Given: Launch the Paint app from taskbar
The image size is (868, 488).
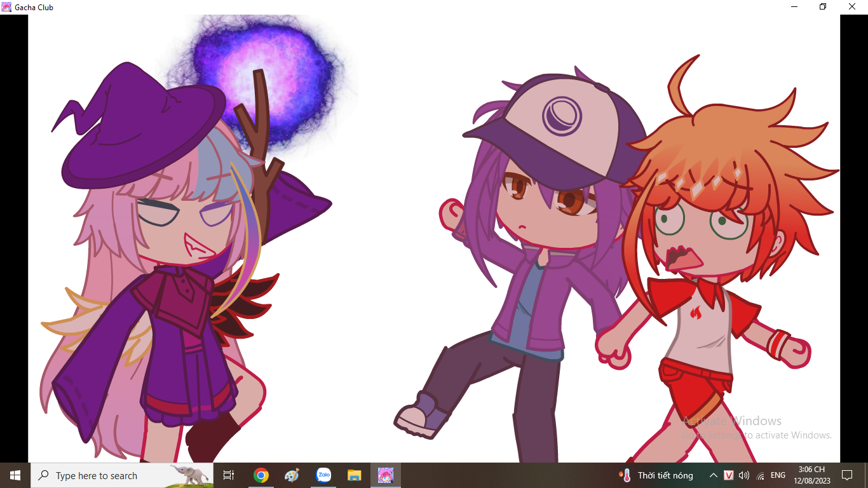Looking at the screenshot, I should pos(292,475).
